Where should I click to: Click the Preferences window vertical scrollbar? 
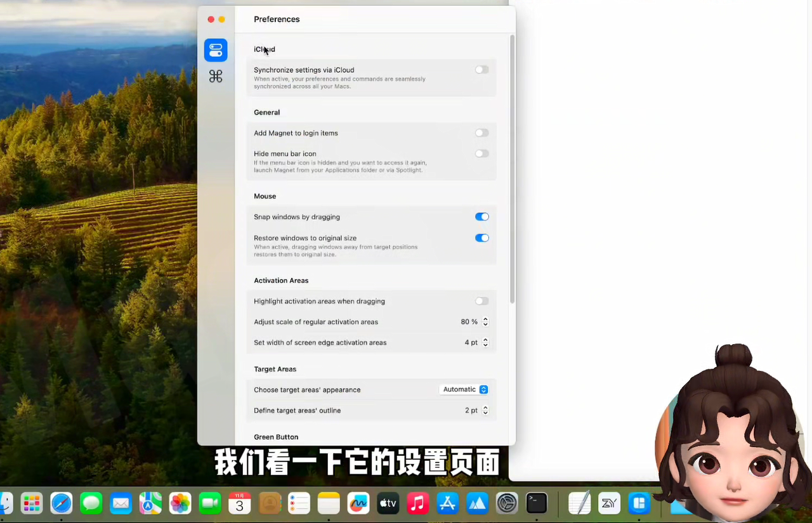pyautogui.click(x=512, y=169)
